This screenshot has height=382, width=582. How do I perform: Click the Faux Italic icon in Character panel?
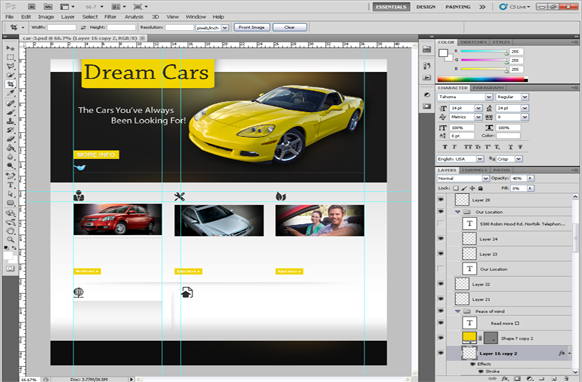point(454,147)
